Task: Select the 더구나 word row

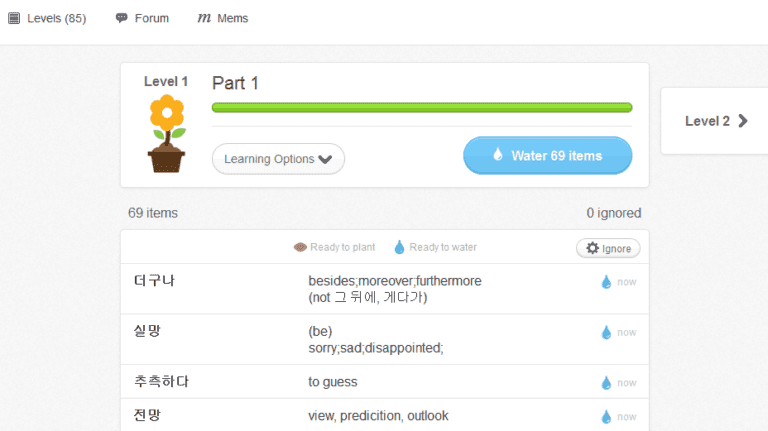Action: click(153, 281)
